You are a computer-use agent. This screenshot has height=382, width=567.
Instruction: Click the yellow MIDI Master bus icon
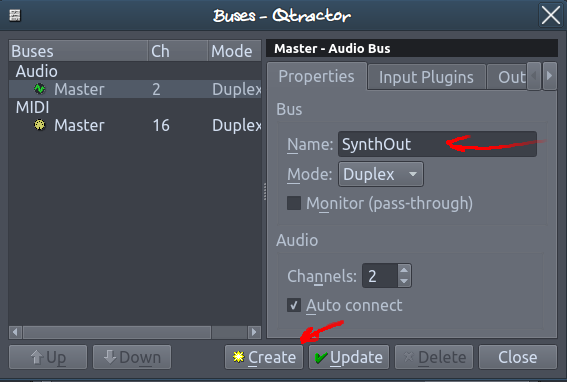coord(39,125)
